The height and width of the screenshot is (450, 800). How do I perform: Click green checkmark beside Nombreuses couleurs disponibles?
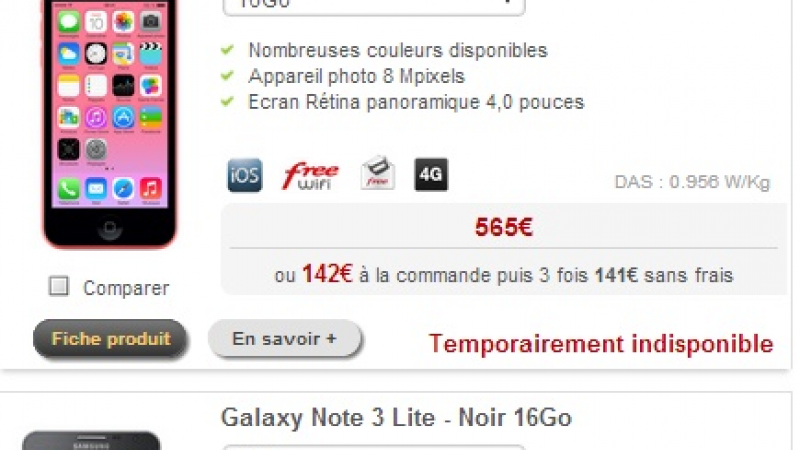[x=227, y=49]
